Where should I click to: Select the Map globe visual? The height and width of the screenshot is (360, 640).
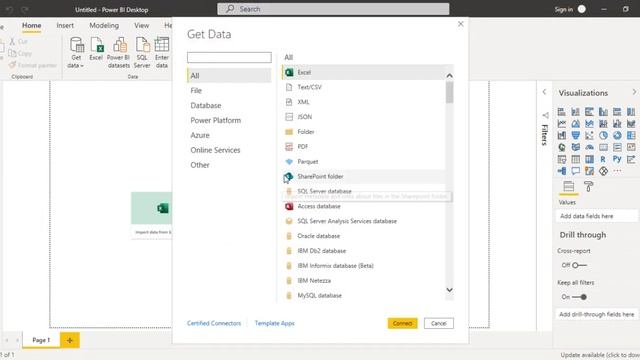(562, 147)
